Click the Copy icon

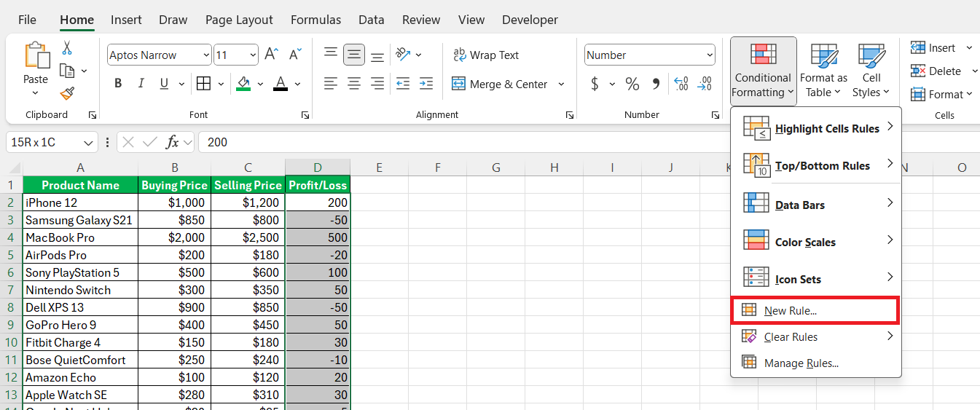click(x=67, y=71)
